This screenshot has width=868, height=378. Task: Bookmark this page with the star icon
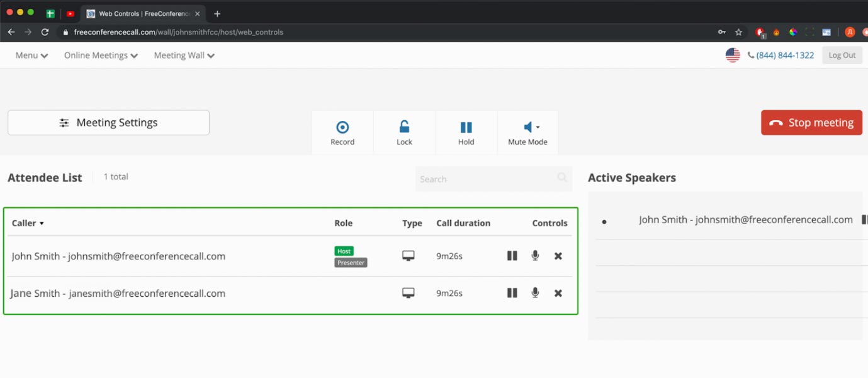(x=738, y=32)
